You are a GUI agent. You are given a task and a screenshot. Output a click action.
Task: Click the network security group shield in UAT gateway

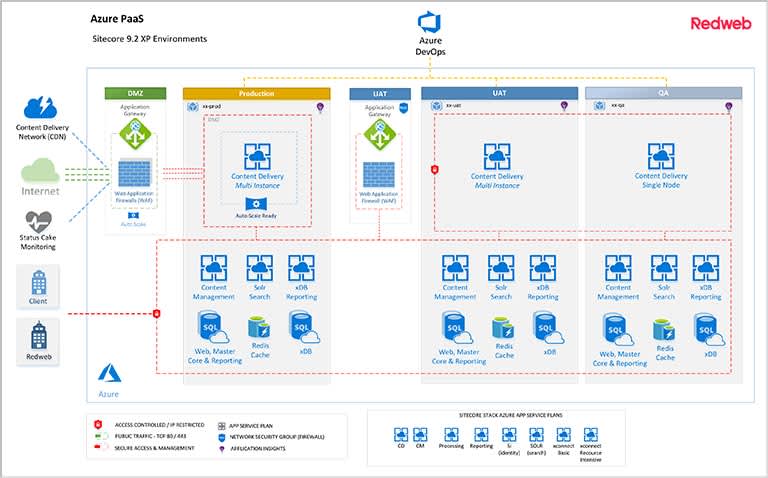click(404, 108)
